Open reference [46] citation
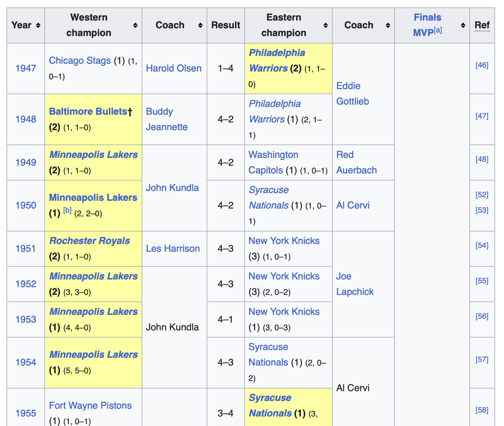Screen dimensions: 504x426 (482, 65)
